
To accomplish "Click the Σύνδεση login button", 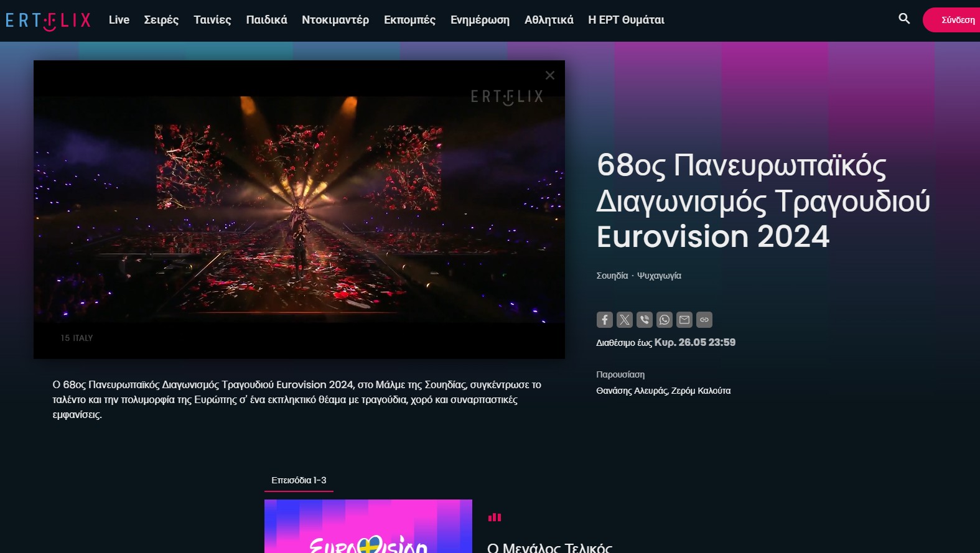I will tap(952, 20).
